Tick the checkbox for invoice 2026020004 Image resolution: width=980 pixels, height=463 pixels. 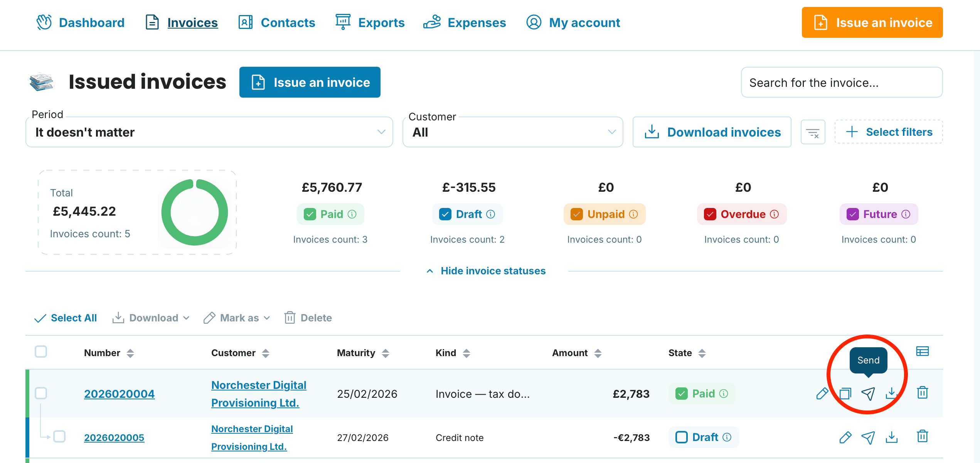tap(41, 393)
